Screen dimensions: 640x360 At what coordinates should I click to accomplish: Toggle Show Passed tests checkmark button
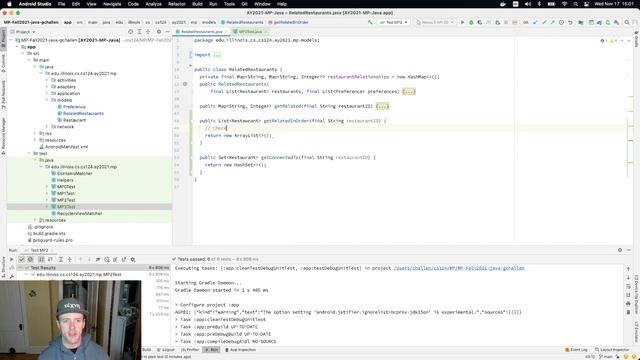(22, 260)
